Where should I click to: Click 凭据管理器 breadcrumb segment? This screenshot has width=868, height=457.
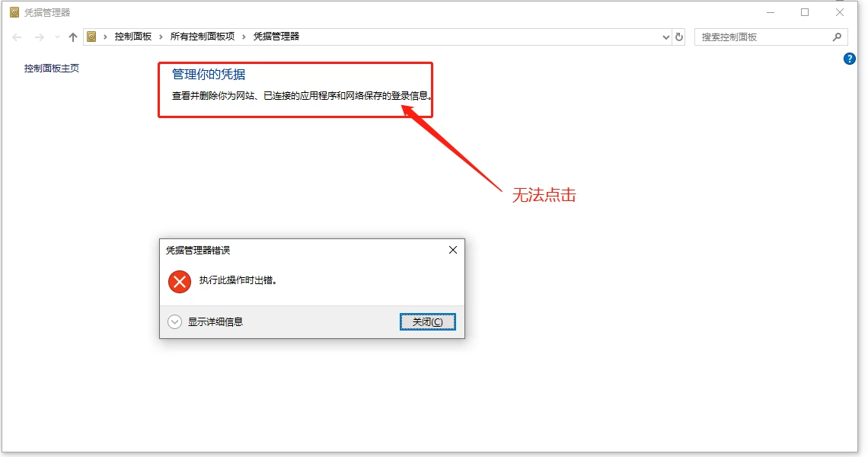276,37
